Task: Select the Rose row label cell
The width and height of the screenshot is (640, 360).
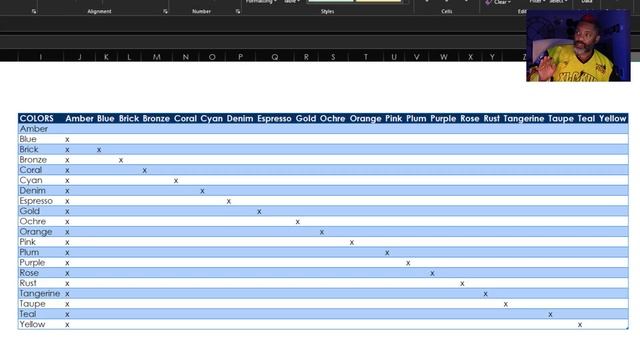Action: (41, 273)
